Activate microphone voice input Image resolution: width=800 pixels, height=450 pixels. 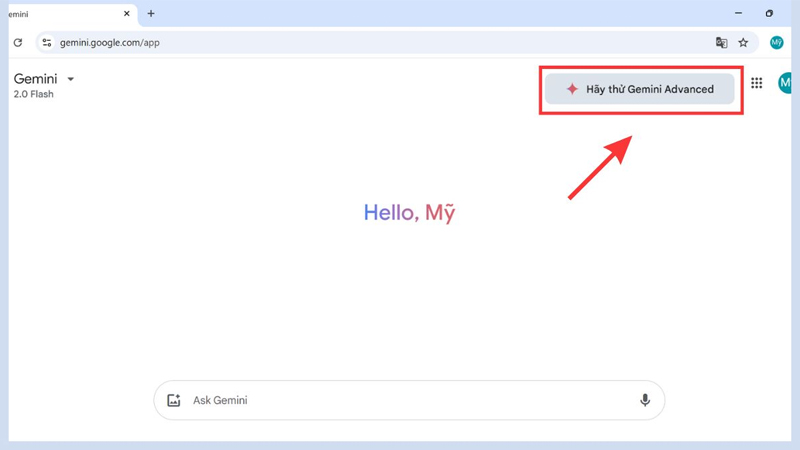(645, 400)
